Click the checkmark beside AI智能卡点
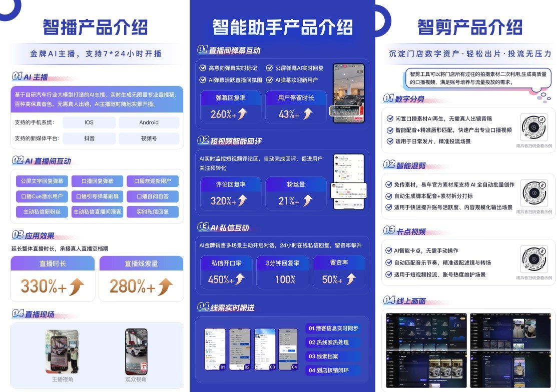The image size is (557, 392). point(389,250)
